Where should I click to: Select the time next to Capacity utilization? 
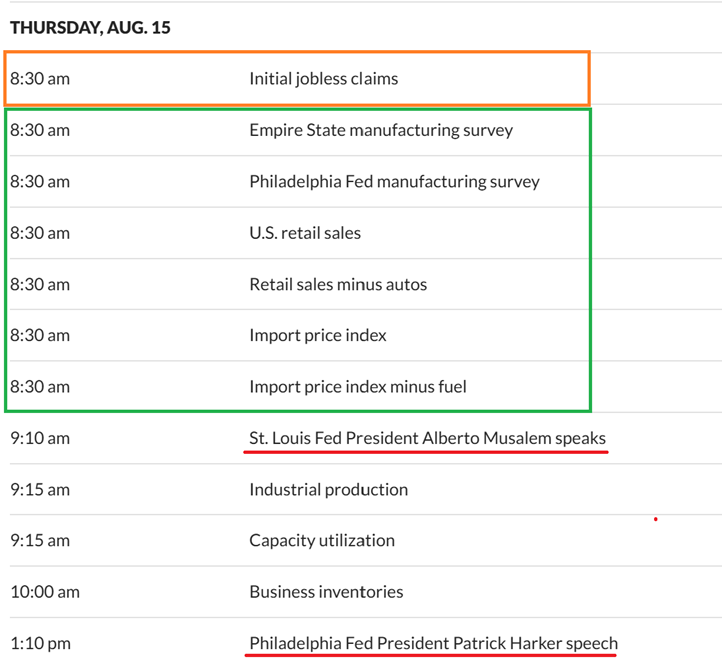click(40, 540)
